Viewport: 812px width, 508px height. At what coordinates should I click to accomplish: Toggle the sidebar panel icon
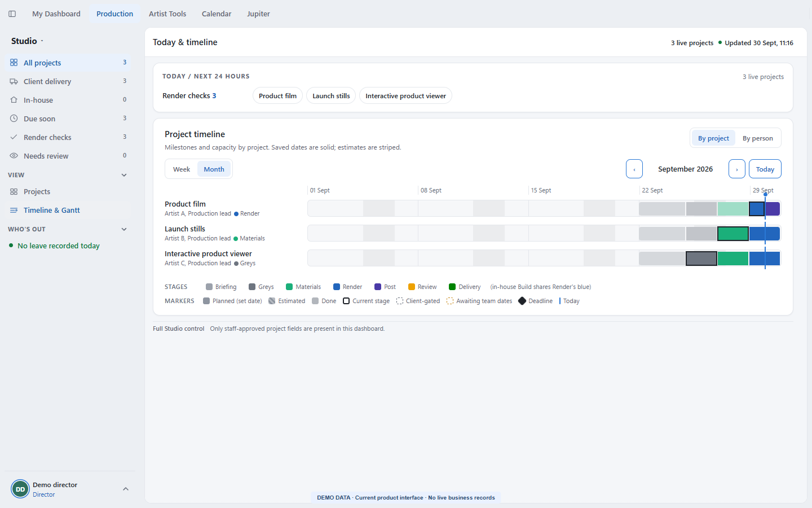coord(12,14)
